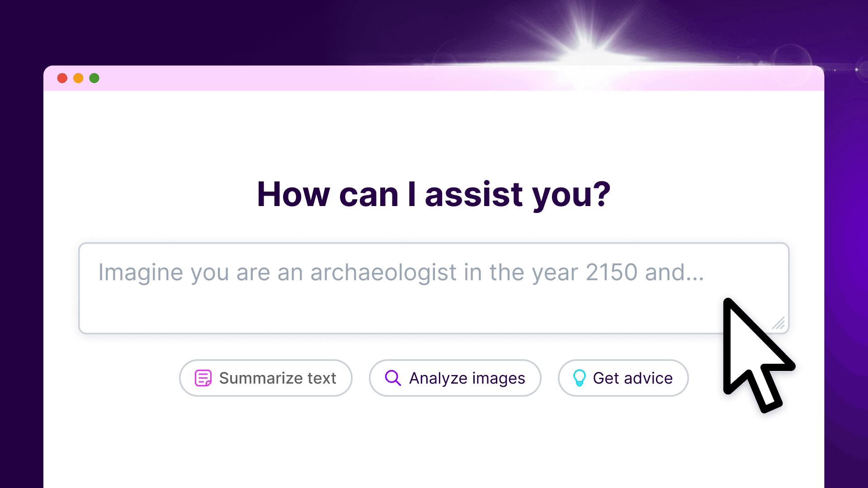Close the window using the red dot
This screenshot has width=868, height=488.
(62, 78)
